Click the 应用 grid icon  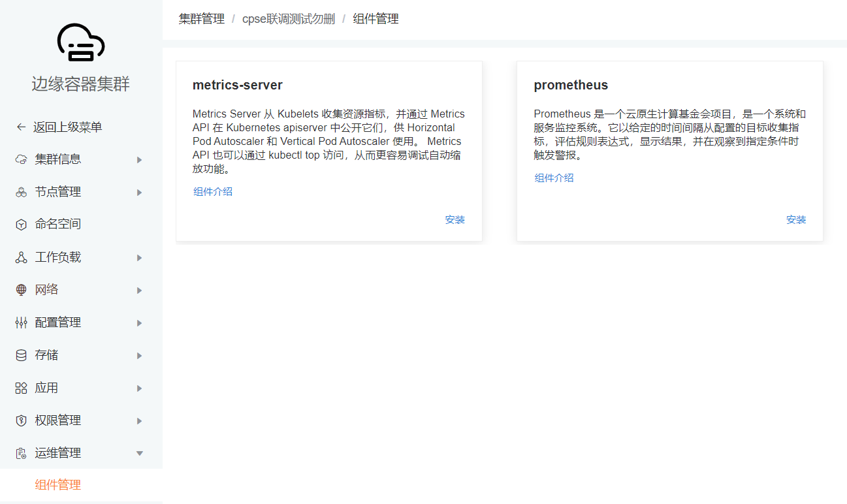[22, 388]
